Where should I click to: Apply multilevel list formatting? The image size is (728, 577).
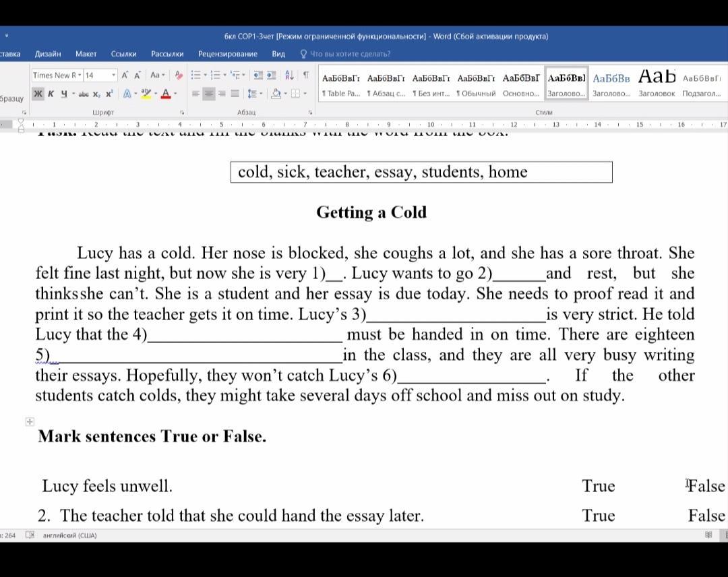[x=235, y=75]
